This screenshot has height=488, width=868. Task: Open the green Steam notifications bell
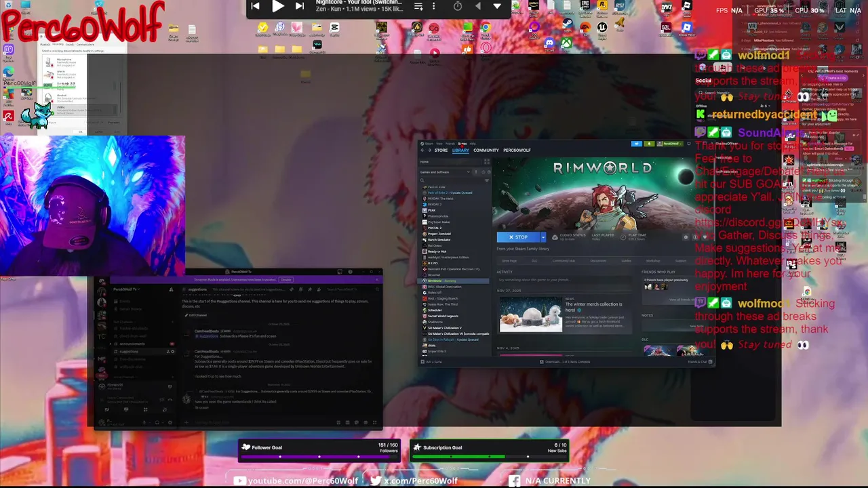point(649,144)
